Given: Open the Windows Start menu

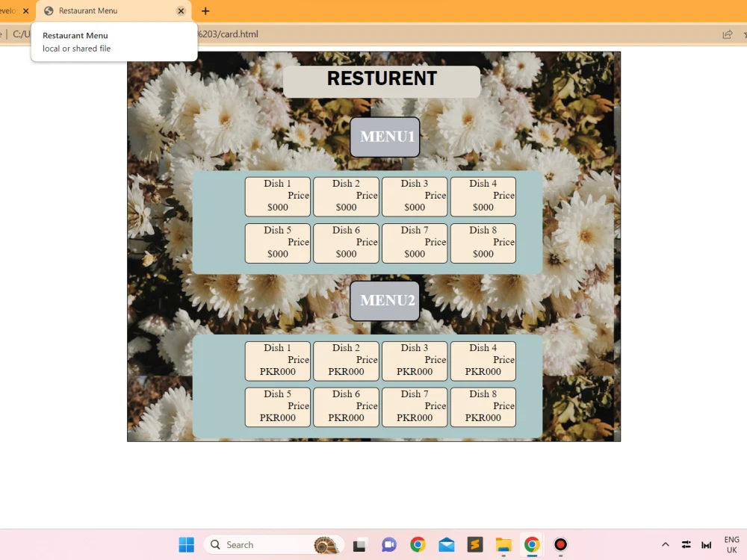Looking at the screenshot, I should pyautogui.click(x=186, y=544).
